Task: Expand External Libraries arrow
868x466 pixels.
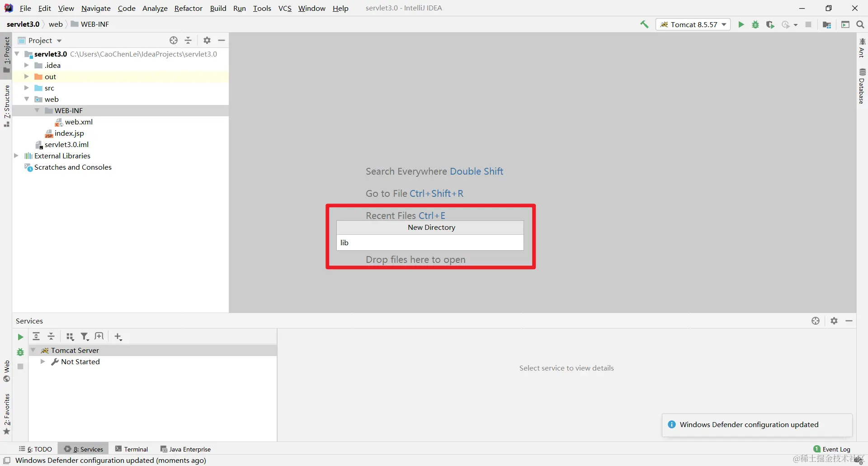Action: (16, 156)
